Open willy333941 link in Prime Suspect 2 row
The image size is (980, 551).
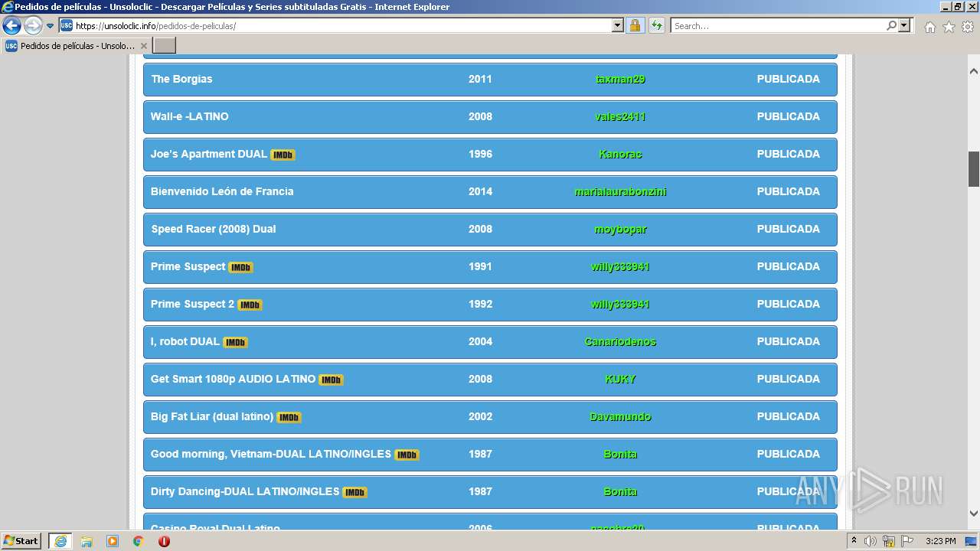click(620, 304)
